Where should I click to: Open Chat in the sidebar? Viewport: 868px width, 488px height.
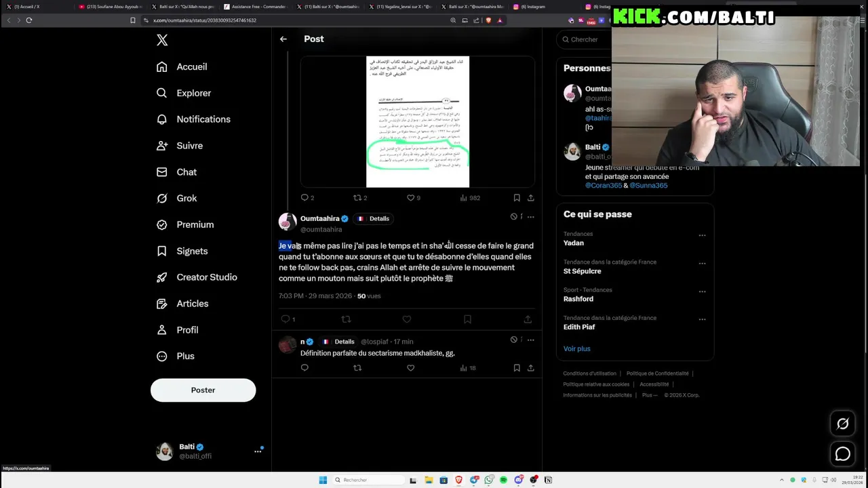176,172
